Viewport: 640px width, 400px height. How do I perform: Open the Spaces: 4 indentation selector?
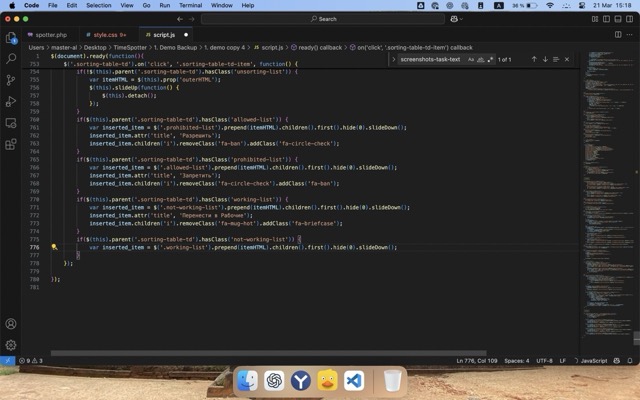(516, 360)
